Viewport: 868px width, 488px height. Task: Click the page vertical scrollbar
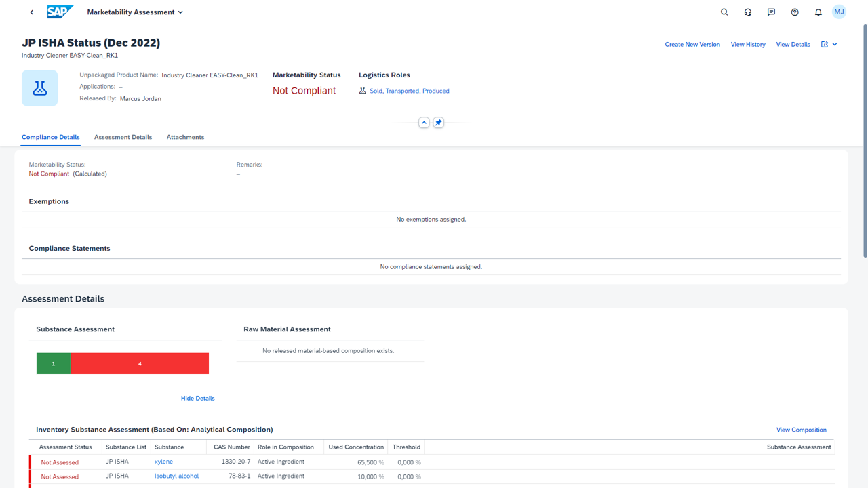[x=865, y=141]
